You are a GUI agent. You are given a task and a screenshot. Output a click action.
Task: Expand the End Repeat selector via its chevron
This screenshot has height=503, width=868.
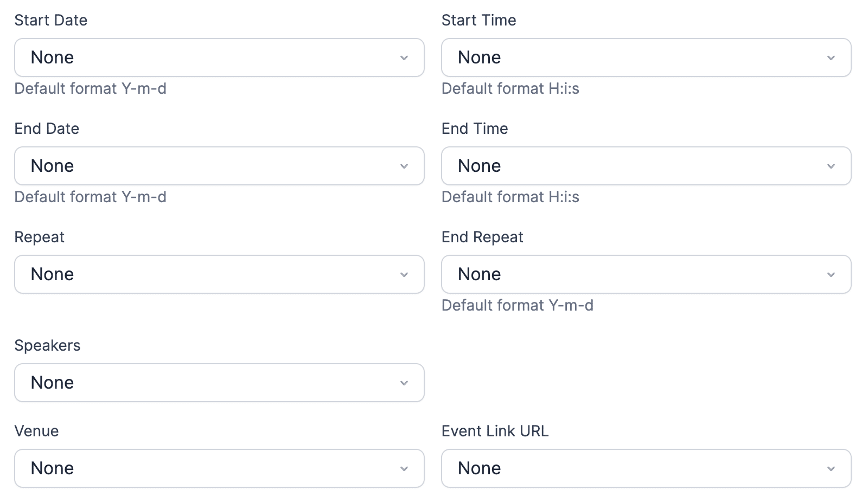click(831, 274)
